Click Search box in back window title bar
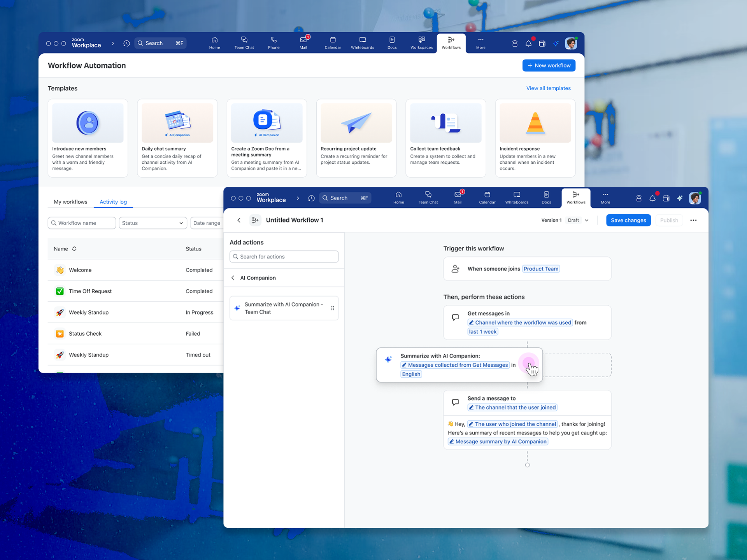This screenshot has height=560, width=747. pos(160,43)
